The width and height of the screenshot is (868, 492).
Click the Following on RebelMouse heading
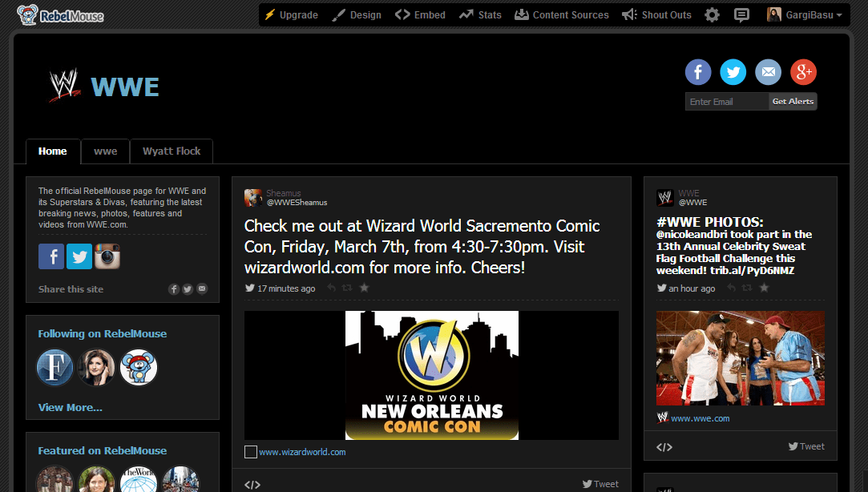coord(103,333)
